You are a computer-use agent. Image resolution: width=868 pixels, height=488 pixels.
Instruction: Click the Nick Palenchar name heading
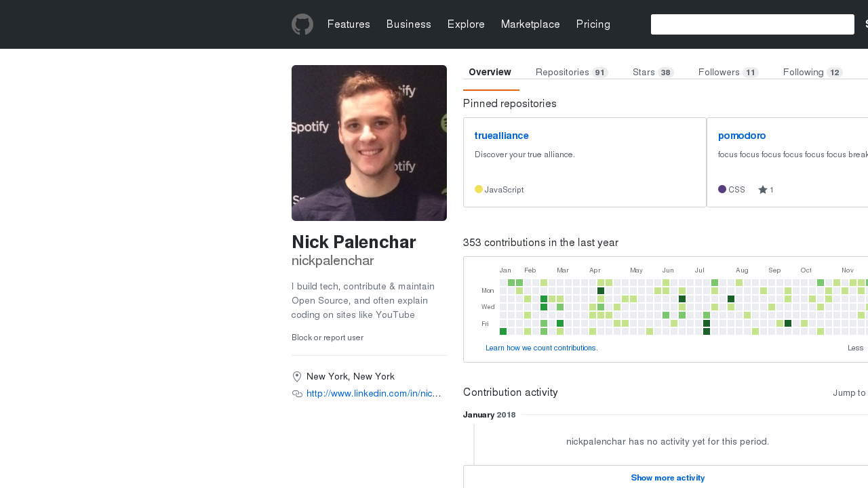click(x=354, y=242)
